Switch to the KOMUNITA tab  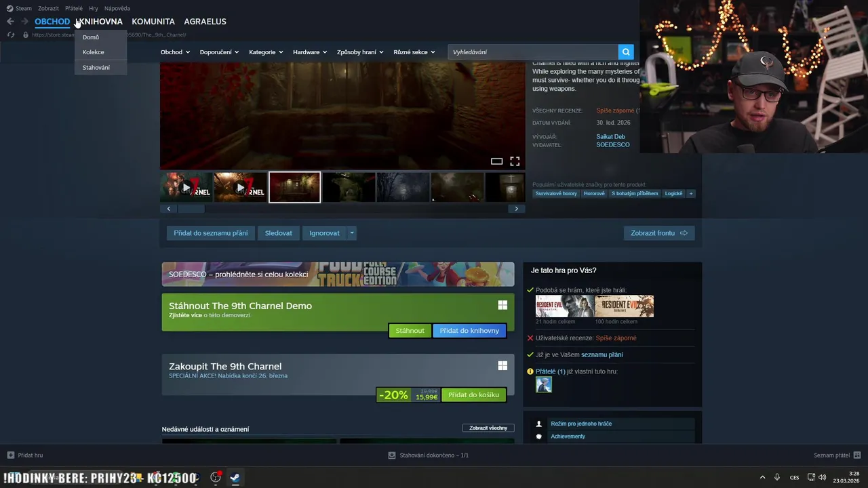click(x=153, y=22)
